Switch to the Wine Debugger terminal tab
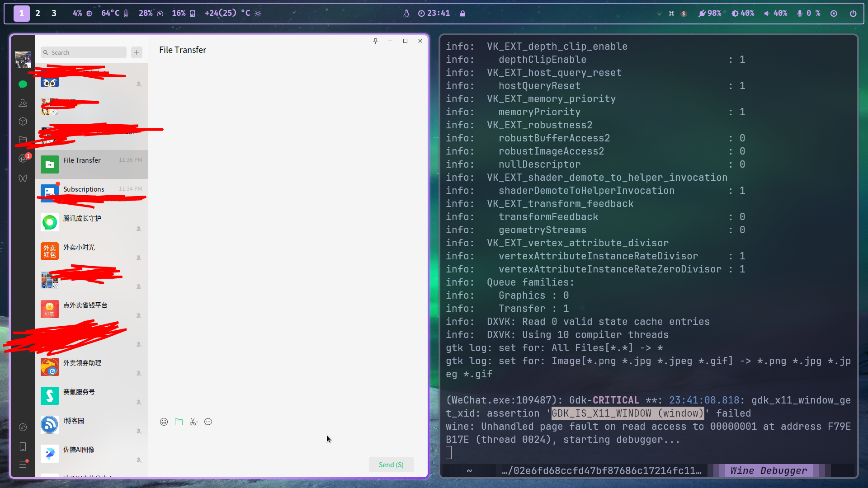Image resolution: width=868 pixels, height=488 pixels. 769,470
